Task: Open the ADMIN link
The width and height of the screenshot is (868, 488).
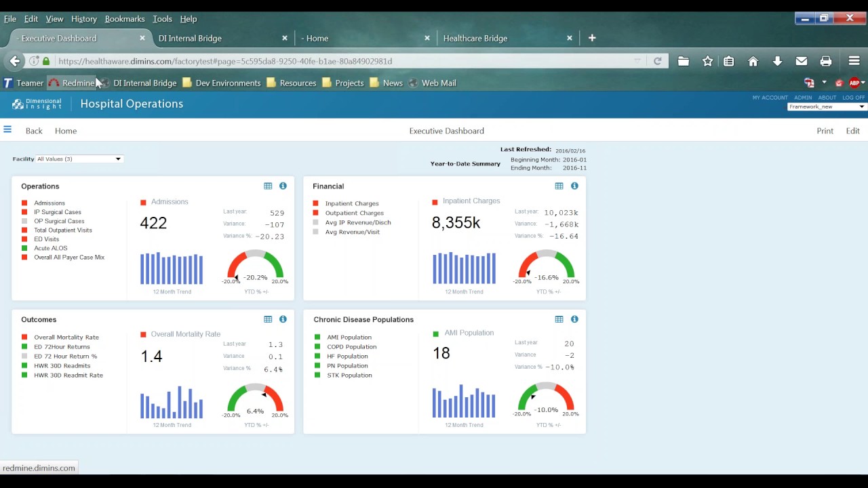Action: pyautogui.click(x=803, y=98)
